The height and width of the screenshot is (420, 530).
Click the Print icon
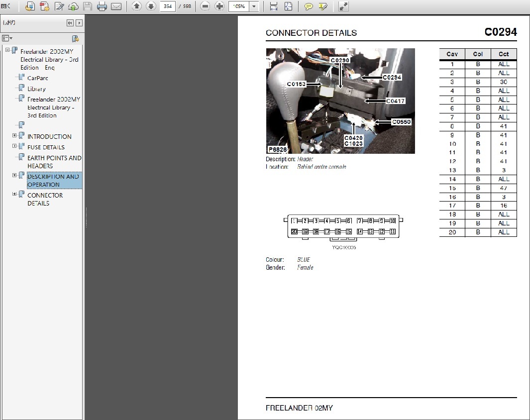click(102, 6)
